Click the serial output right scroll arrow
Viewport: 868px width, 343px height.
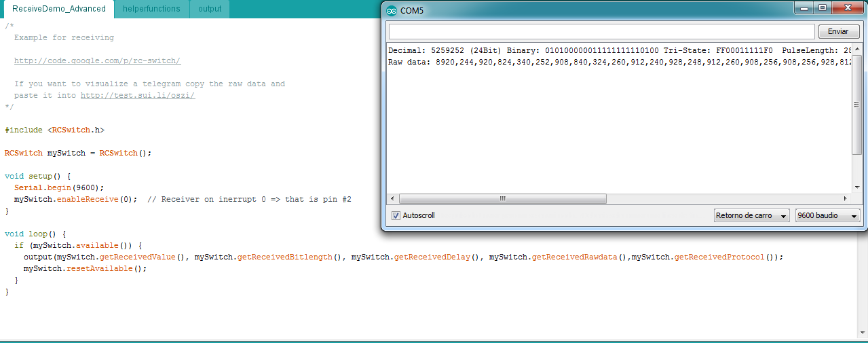845,199
